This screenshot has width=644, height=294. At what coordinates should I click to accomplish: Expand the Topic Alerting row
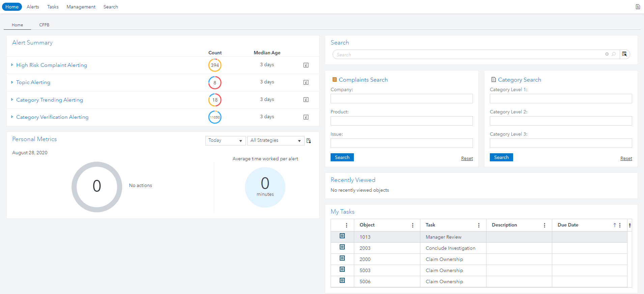pyautogui.click(x=12, y=82)
